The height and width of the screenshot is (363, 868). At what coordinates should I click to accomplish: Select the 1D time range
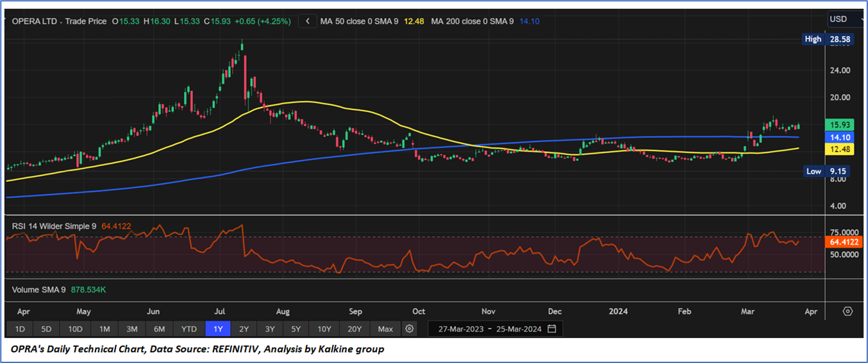coord(19,329)
